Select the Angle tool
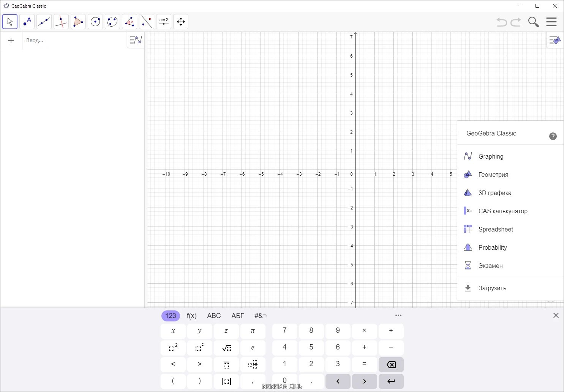This screenshot has height=392, width=564. 130,22
